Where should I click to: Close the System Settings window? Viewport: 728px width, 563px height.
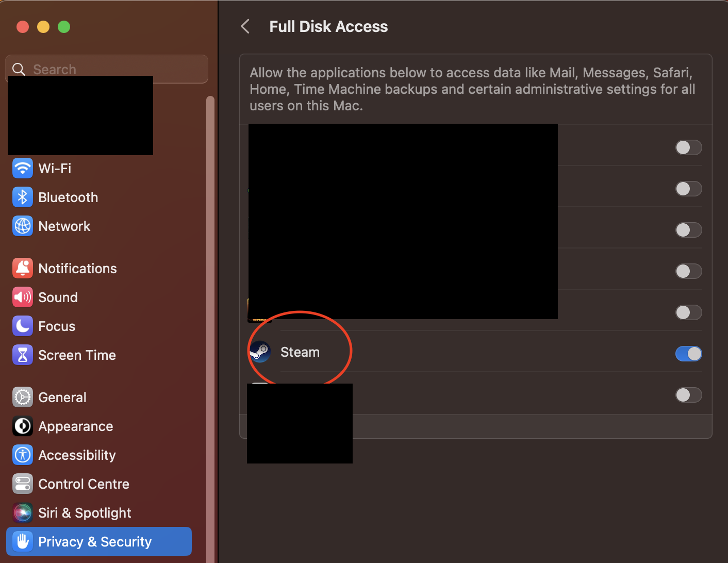point(23,27)
